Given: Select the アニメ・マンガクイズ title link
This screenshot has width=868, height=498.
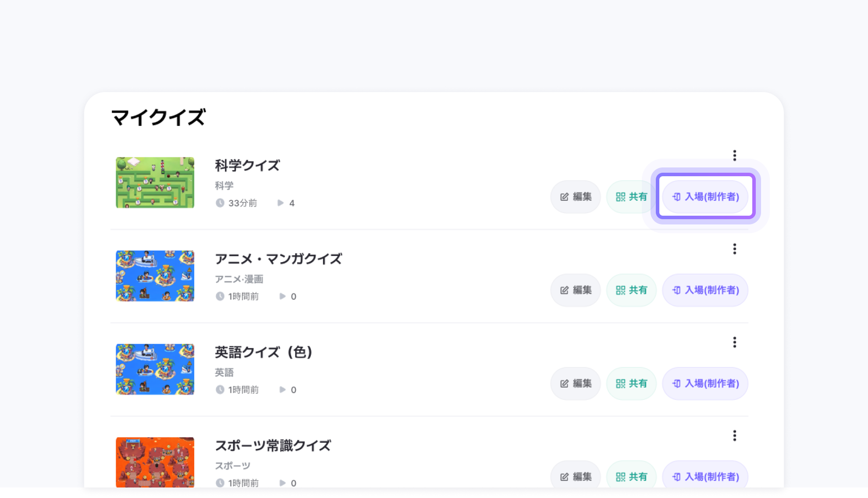Looking at the screenshot, I should pyautogui.click(x=279, y=259).
